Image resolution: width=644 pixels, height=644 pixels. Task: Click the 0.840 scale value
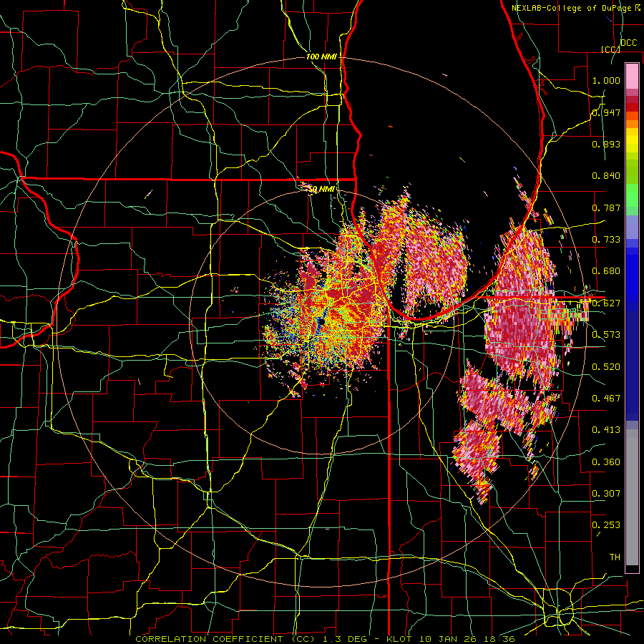(606, 176)
